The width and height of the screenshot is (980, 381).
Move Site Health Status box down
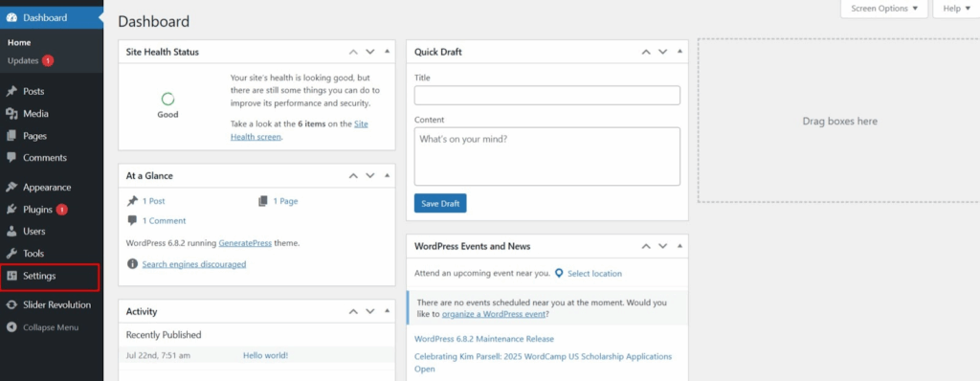pos(370,52)
